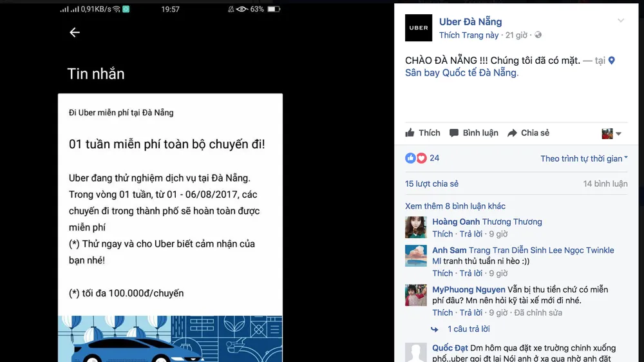Open Hoàng Oanh profile name
The image size is (644, 362).
[456, 222]
